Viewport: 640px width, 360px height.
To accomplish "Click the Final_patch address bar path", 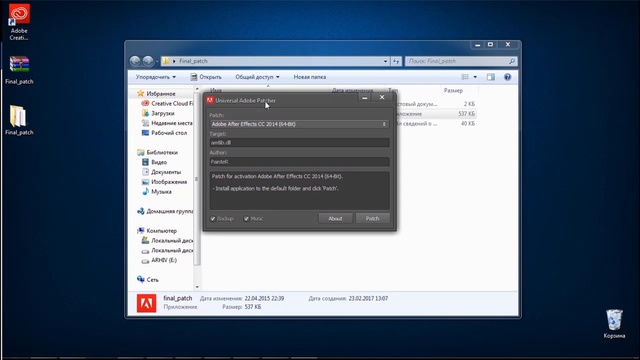I will (x=193, y=61).
